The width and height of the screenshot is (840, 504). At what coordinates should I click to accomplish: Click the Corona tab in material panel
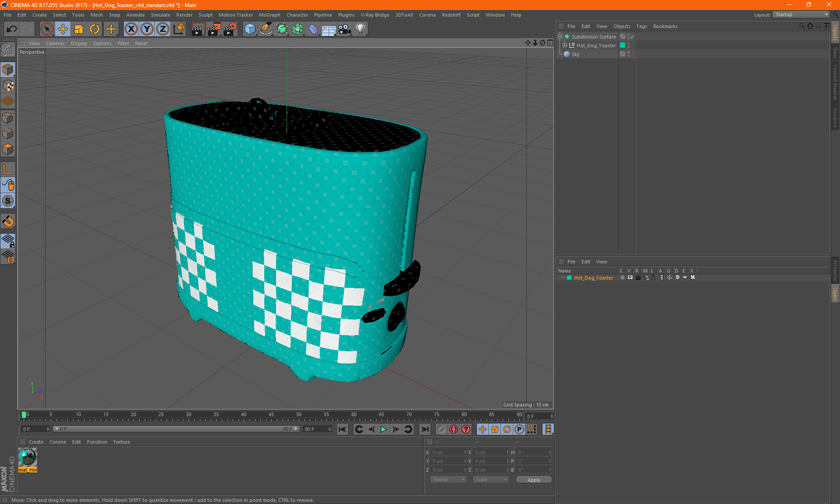58,441
